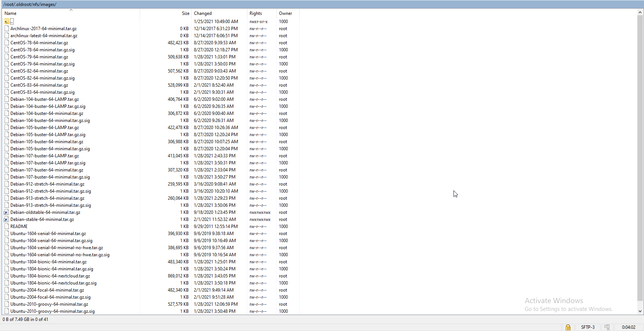
Task: Click rwxrwxrwx rights of Debian-oldstable-64-minimal.tar.gz
Action: tap(260, 212)
